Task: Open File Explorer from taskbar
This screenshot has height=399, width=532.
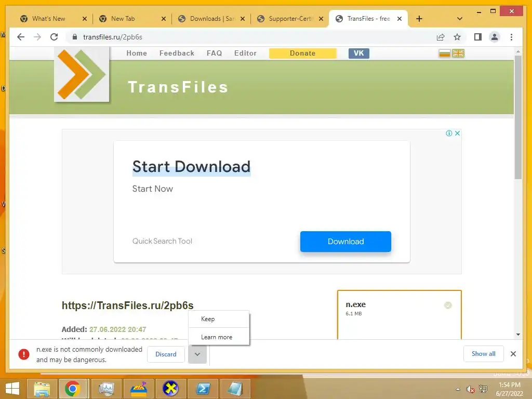Action: pyautogui.click(x=42, y=389)
